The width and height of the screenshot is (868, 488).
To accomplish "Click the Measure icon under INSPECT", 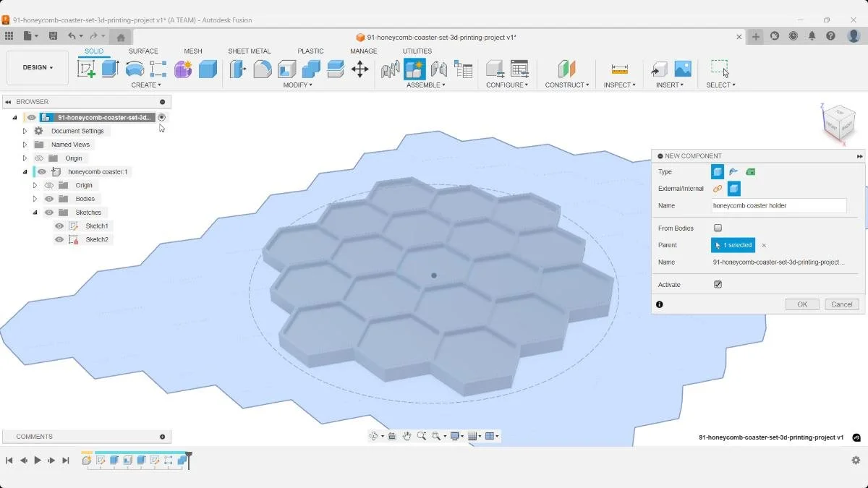I will click(x=618, y=69).
